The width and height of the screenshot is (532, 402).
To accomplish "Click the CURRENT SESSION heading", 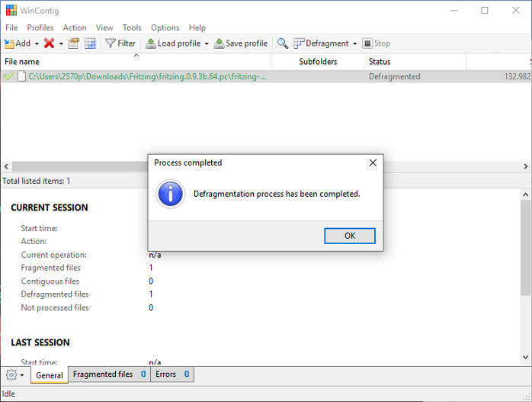I will point(50,207).
